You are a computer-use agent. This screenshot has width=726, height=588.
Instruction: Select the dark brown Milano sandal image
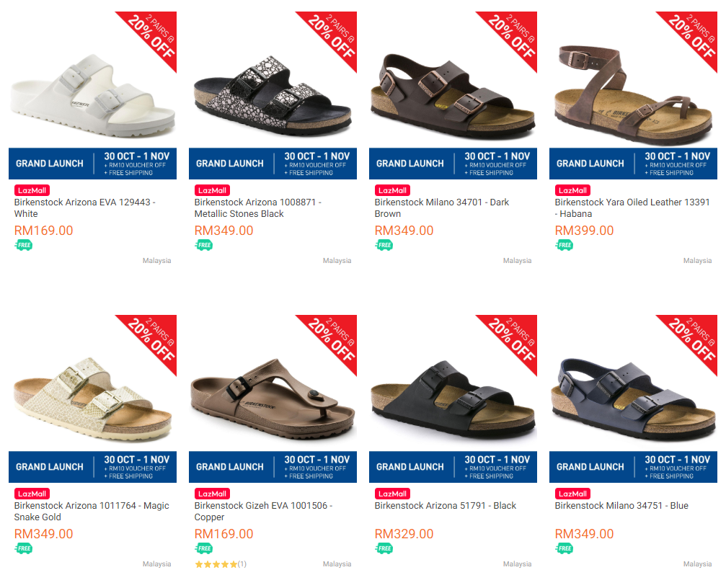[453, 95]
